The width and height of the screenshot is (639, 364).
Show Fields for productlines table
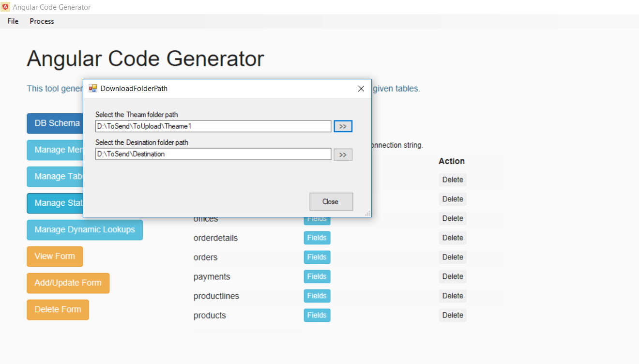(x=317, y=296)
